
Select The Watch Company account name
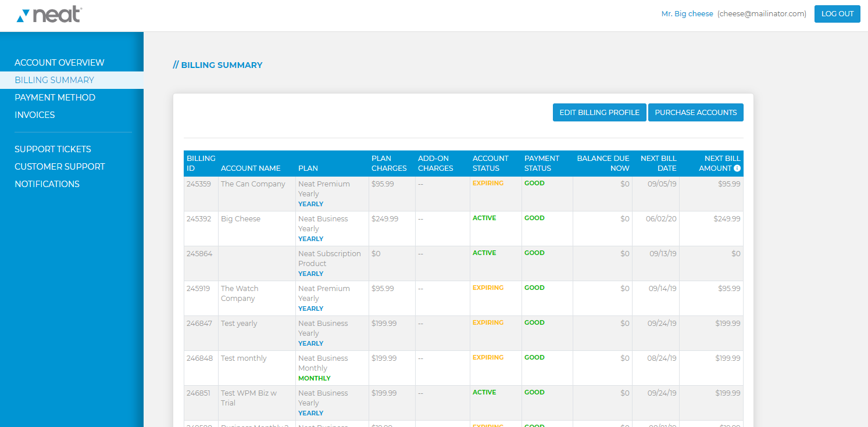240,293
